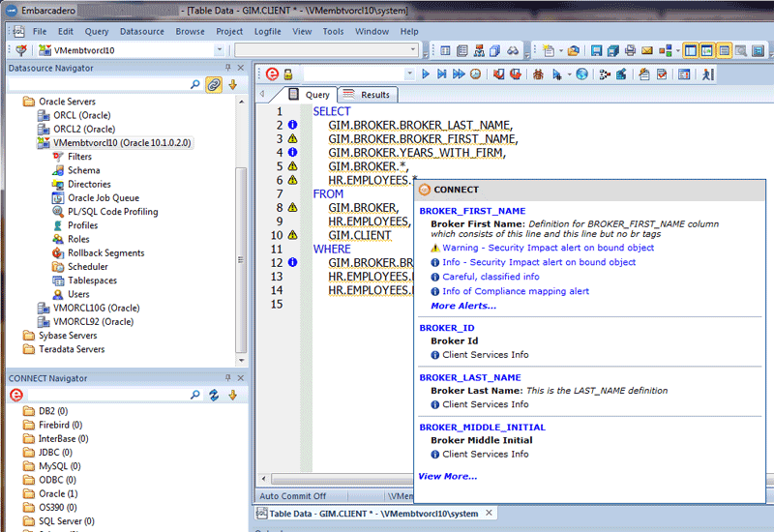This screenshot has width=774, height=532.
Task: Open the Query menu
Action: point(96,31)
